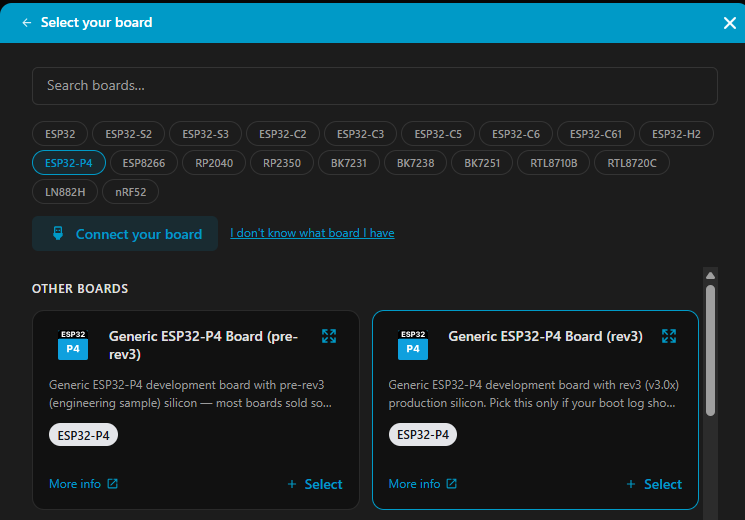Select the Generic ESP32-P4 pre-rev3 board
This screenshot has width=745, height=520.
pyautogui.click(x=315, y=484)
